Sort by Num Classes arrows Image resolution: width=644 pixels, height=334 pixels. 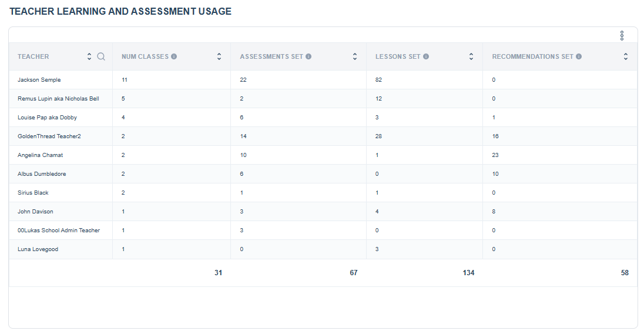[219, 56]
